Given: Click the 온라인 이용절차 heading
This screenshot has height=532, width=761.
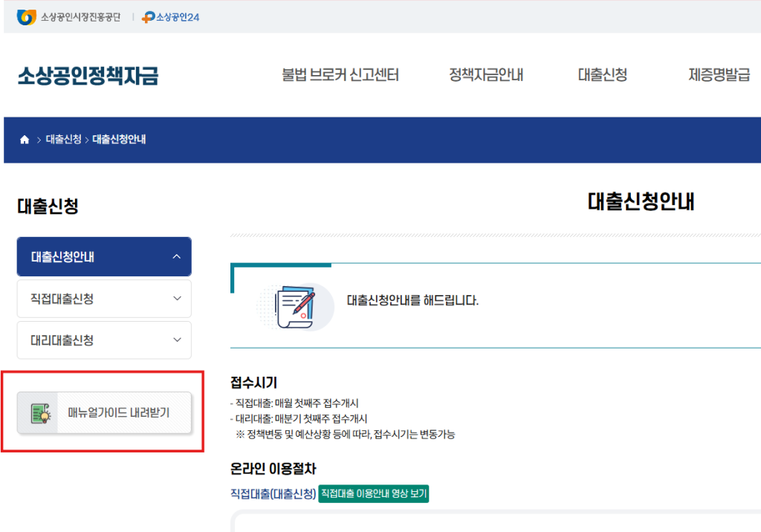Looking at the screenshot, I should point(273,468).
